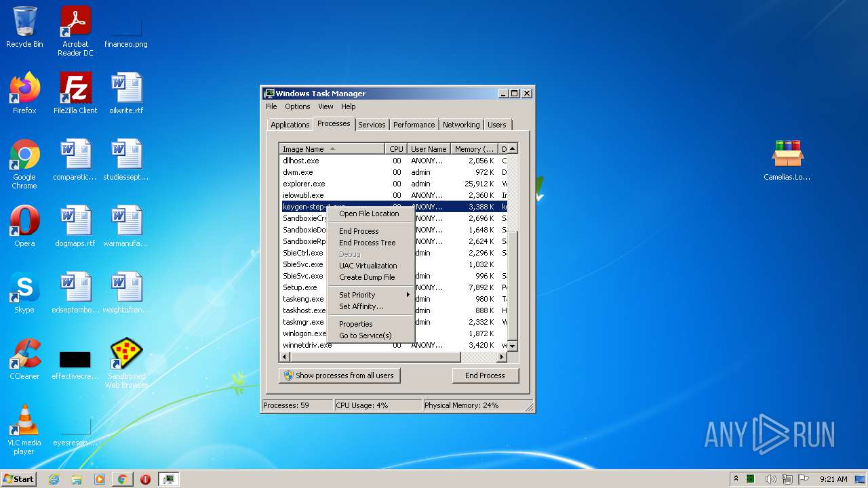Open Acrobat Reader DC desktop icon
The height and width of the screenshot is (488, 868).
[x=75, y=30]
